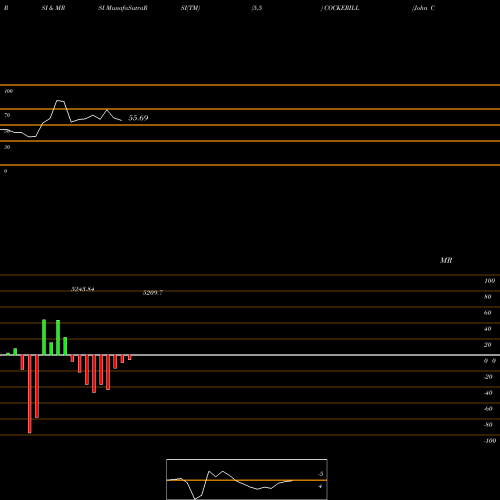Click the 'SI(TM)' header text
The width and height of the screenshot is (500, 500).
(190, 8)
